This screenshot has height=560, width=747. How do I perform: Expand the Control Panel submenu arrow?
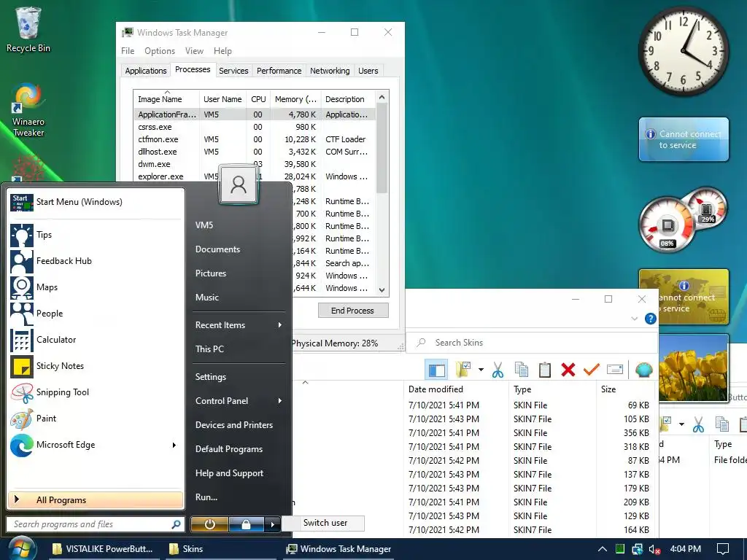(x=279, y=401)
